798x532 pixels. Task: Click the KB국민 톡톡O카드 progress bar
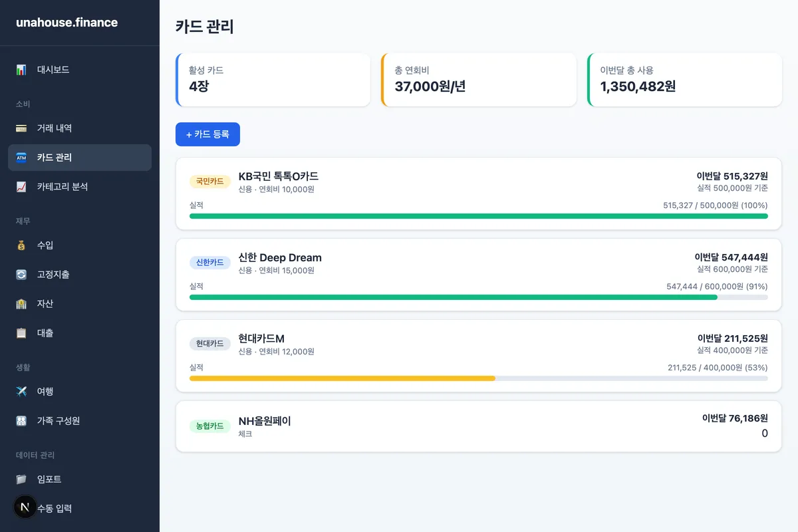click(478, 216)
